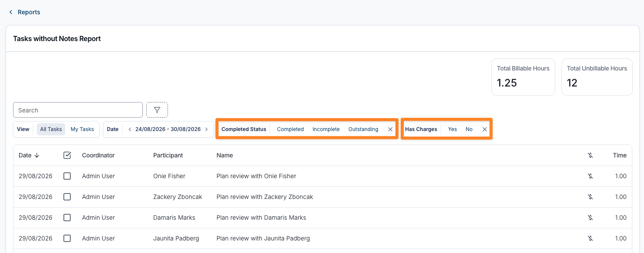644x253 pixels.
Task: Sort by the Date column
Action: click(x=29, y=155)
